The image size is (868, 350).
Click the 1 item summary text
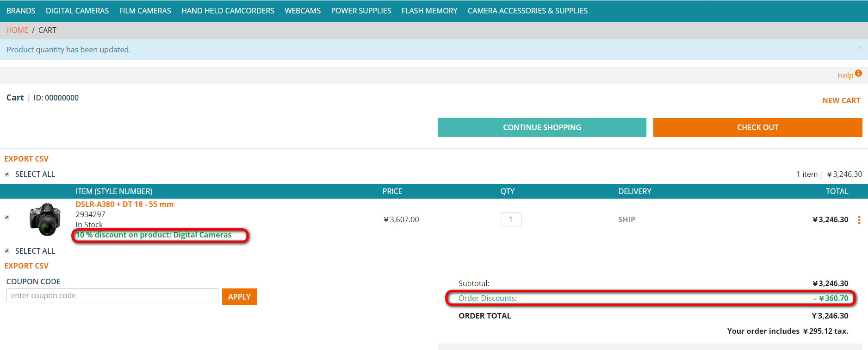[807, 174]
